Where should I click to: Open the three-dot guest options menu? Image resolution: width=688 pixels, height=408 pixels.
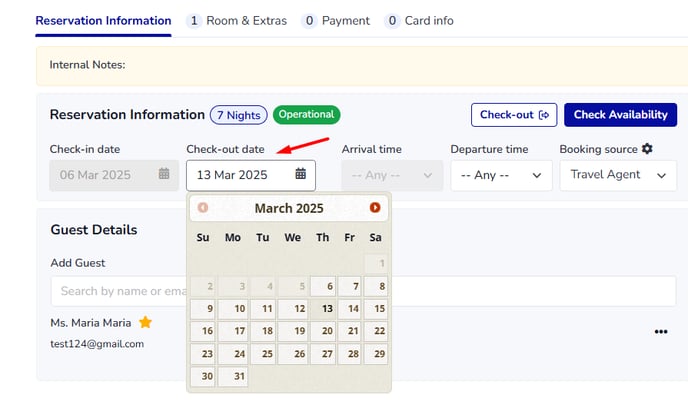coord(661,332)
